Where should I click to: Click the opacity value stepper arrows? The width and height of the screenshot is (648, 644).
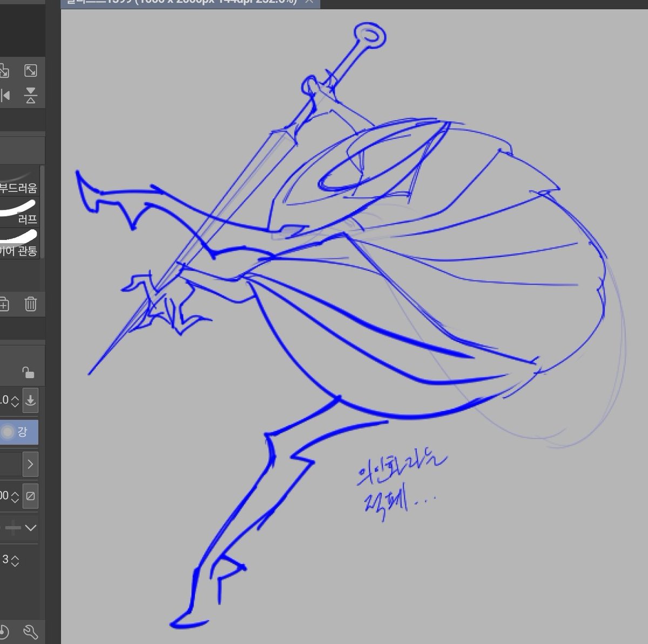tap(15, 496)
